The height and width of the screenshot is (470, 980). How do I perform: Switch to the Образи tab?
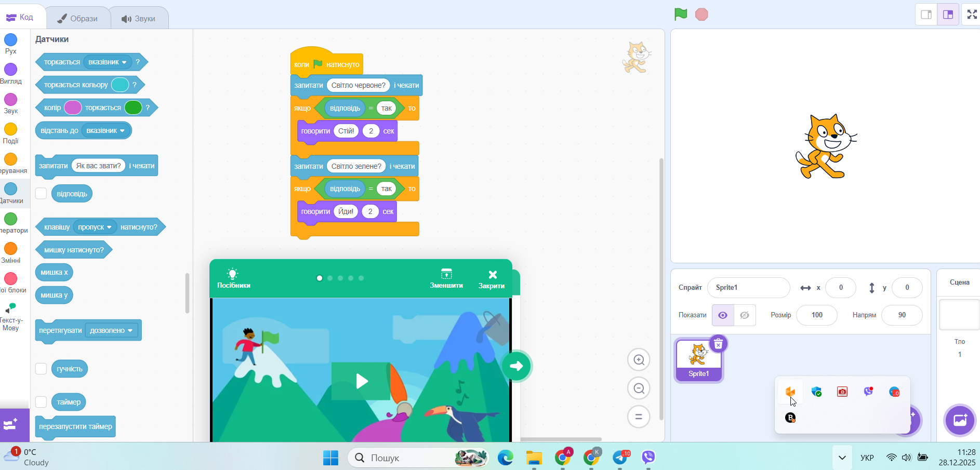78,18
